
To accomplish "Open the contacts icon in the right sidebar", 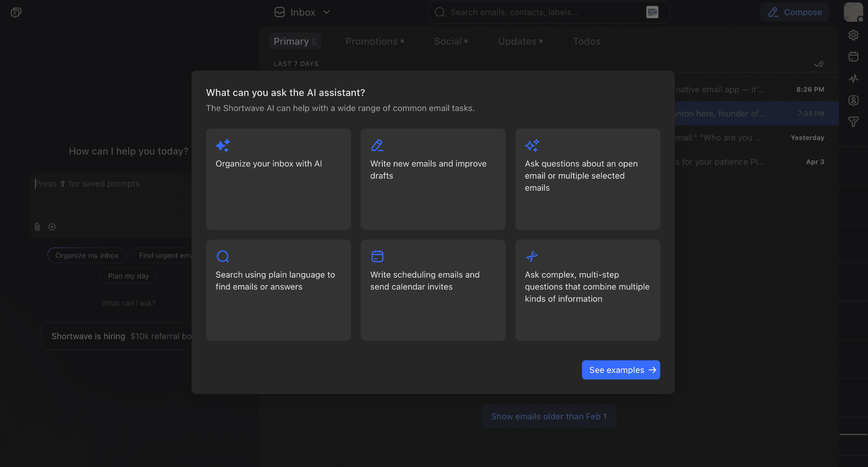I will [x=854, y=100].
